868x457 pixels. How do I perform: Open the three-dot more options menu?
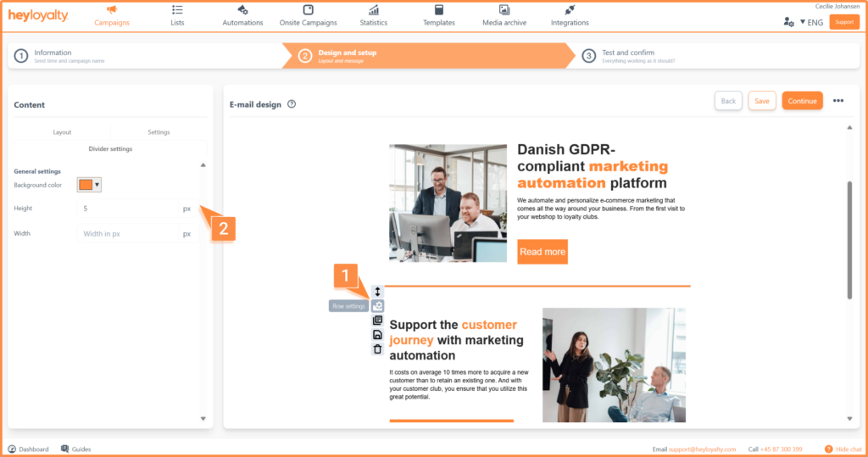(x=838, y=101)
